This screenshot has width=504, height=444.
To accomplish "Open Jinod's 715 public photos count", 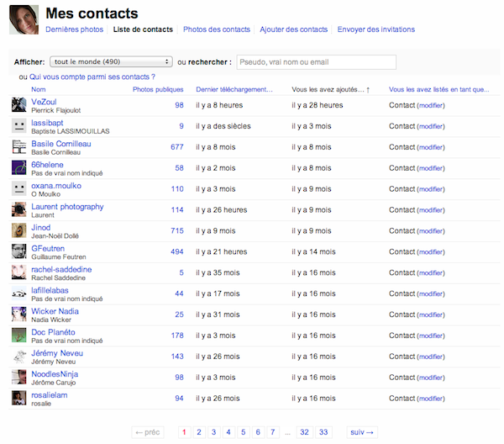I will pyautogui.click(x=176, y=230).
